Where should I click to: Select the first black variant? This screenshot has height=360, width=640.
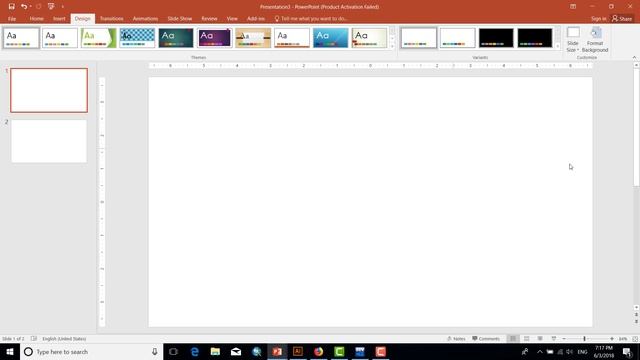(x=496, y=38)
